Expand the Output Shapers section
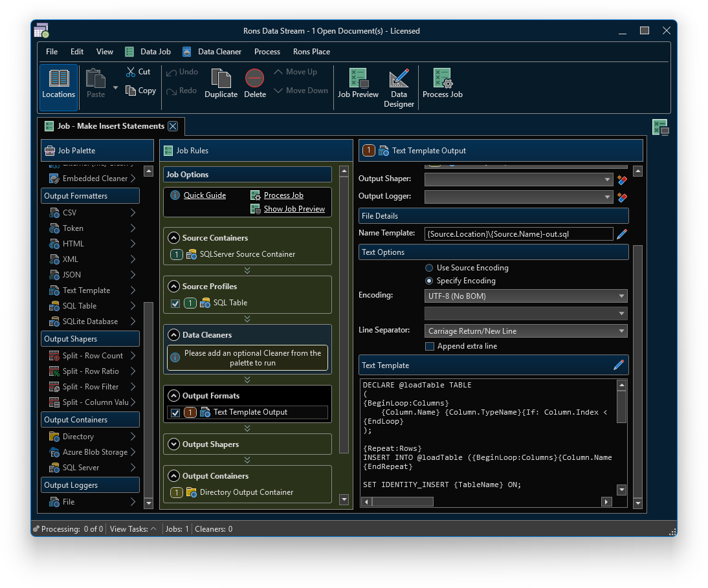This screenshot has height=588, width=708. [174, 444]
